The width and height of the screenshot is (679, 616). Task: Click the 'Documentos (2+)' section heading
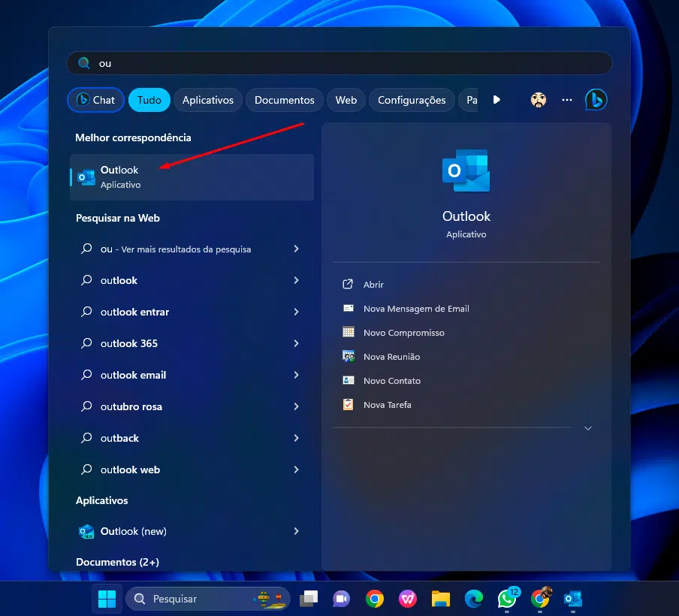point(117,562)
